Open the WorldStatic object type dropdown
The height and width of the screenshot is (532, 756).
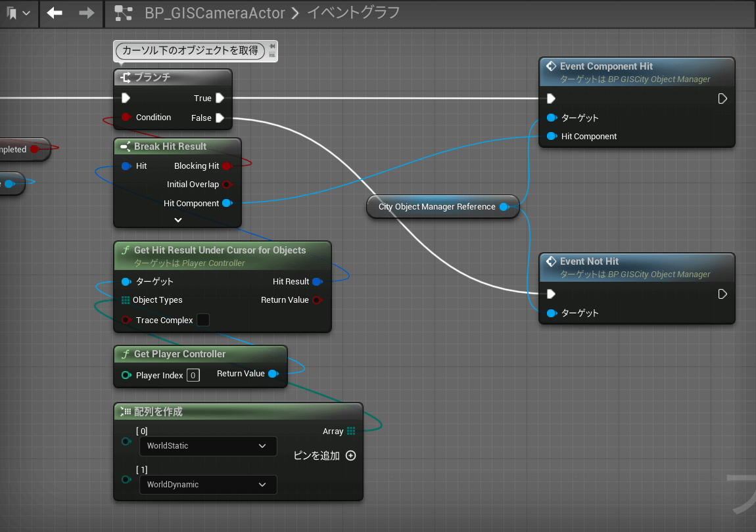208,446
